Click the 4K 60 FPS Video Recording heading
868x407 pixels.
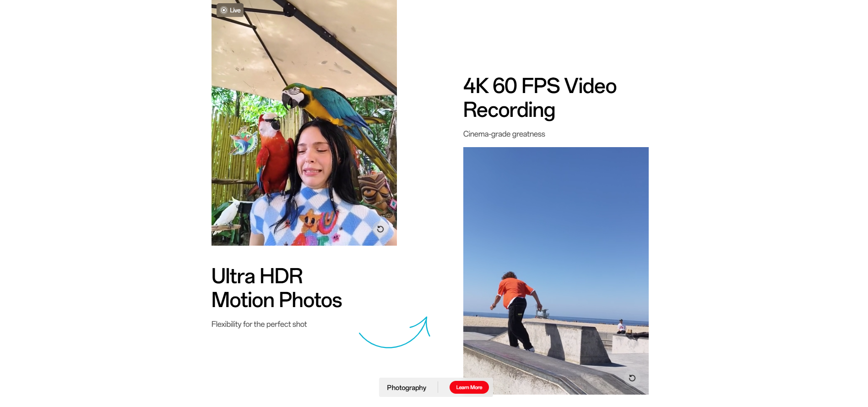(x=539, y=98)
